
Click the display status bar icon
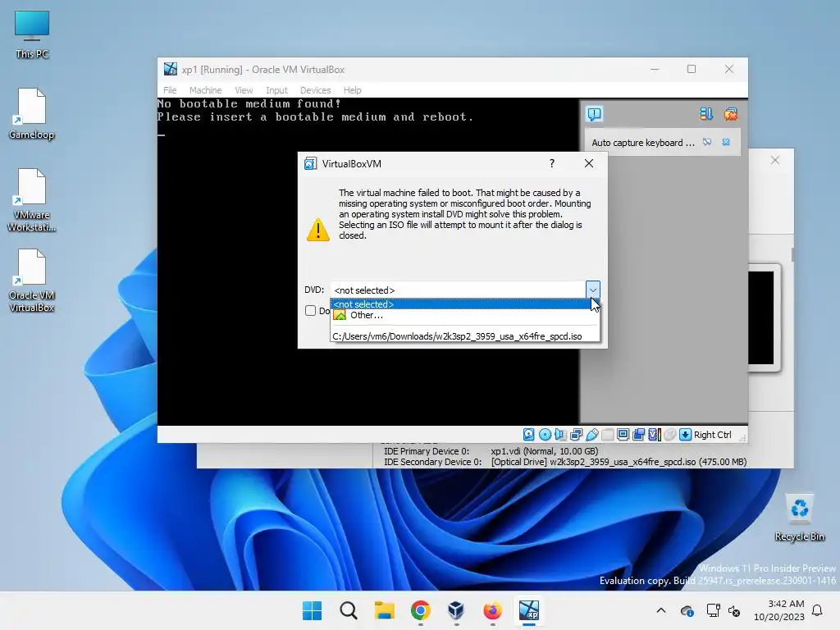click(623, 435)
